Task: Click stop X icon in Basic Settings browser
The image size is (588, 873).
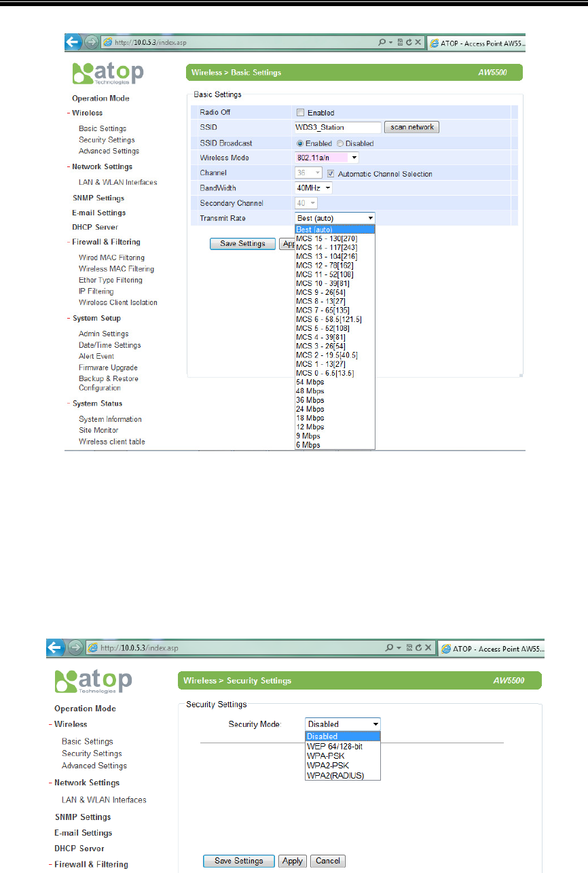Action: click(x=418, y=42)
